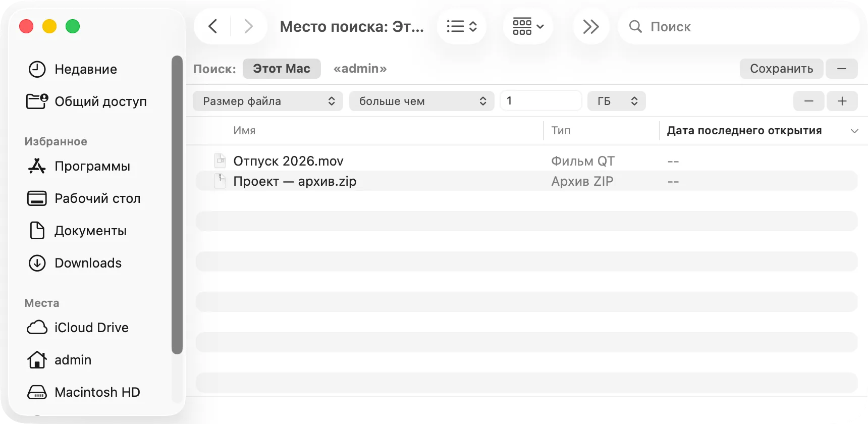Close the window with the red button
Image resolution: width=868 pixels, height=424 pixels.
click(x=26, y=26)
